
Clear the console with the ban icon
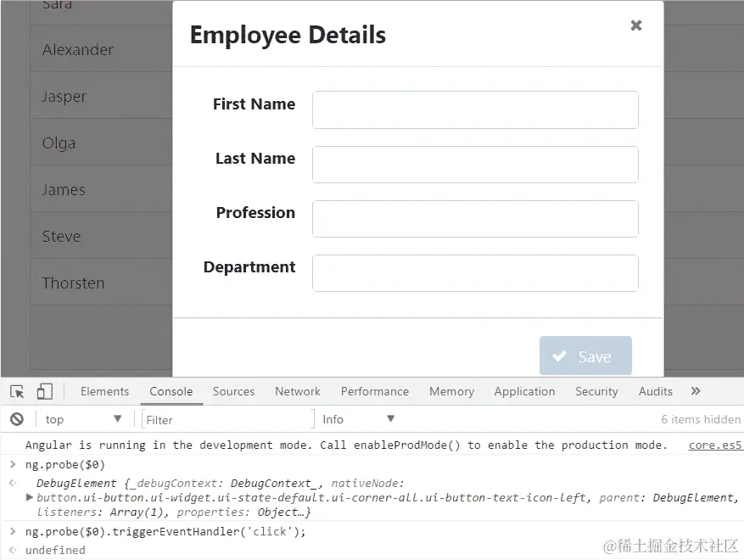[x=17, y=419]
